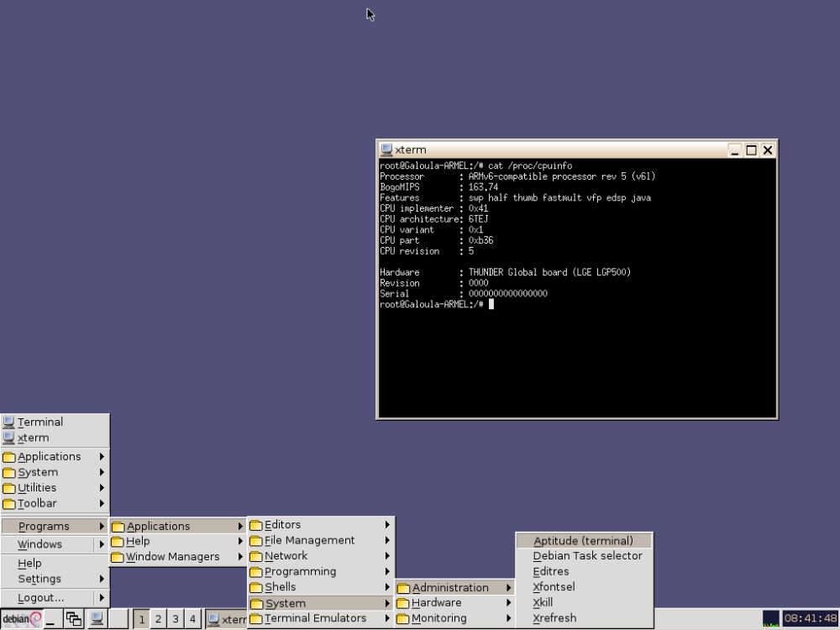Launch xterm from the main menu
The height and width of the screenshot is (630, 840).
click(x=55, y=438)
